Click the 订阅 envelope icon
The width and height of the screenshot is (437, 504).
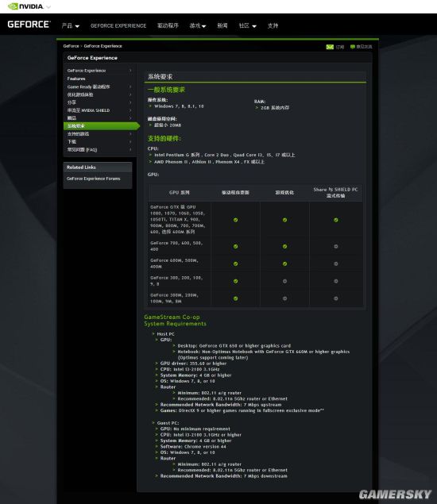pyautogui.click(x=330, y=47)
